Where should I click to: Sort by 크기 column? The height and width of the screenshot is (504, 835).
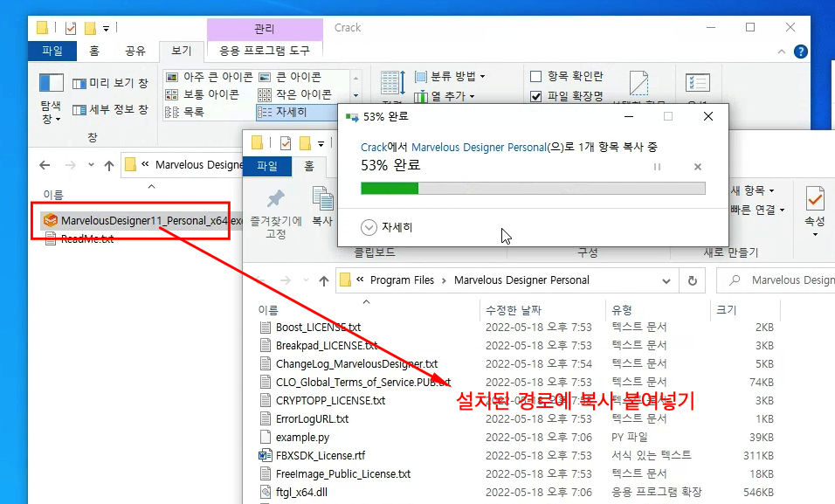727,310
